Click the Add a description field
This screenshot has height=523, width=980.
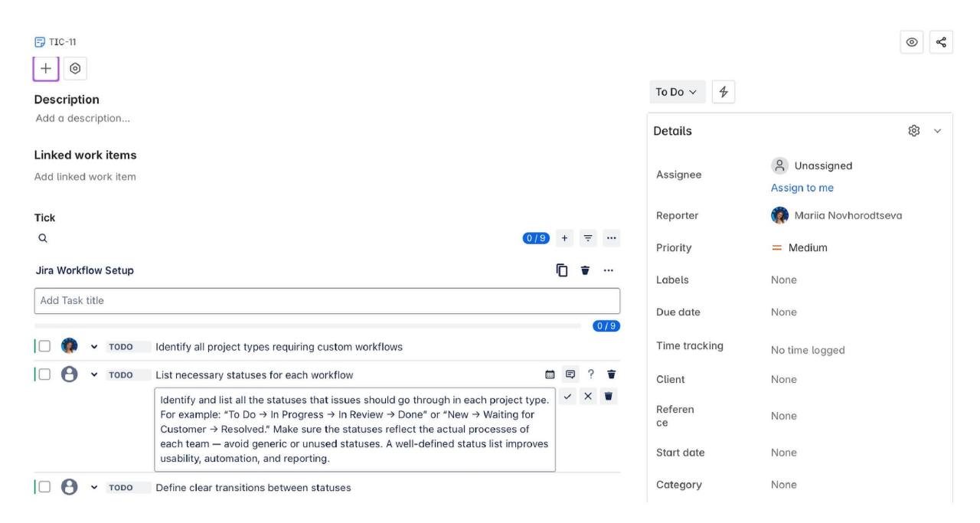coord(83,118)
